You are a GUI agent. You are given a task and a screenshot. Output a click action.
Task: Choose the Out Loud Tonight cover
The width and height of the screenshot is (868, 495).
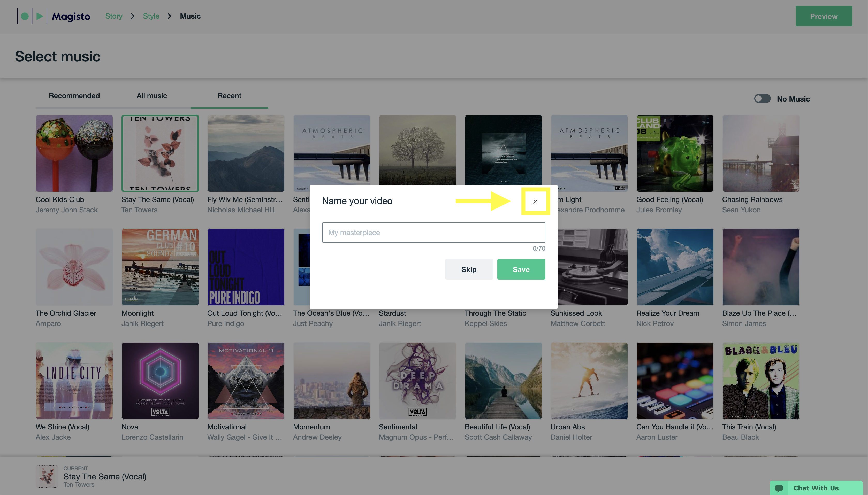click(x=246, y=267)
